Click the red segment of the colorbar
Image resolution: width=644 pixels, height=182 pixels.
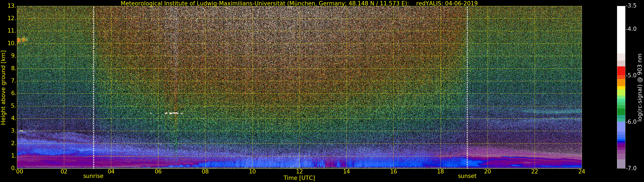point(621,71)
